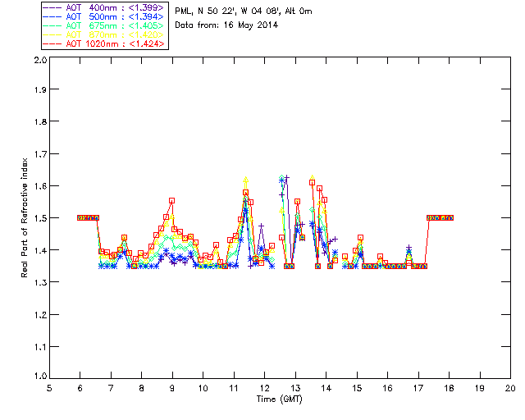Click the x-axis hour label 18
This screenshot has width=525, height=420.
449,388
